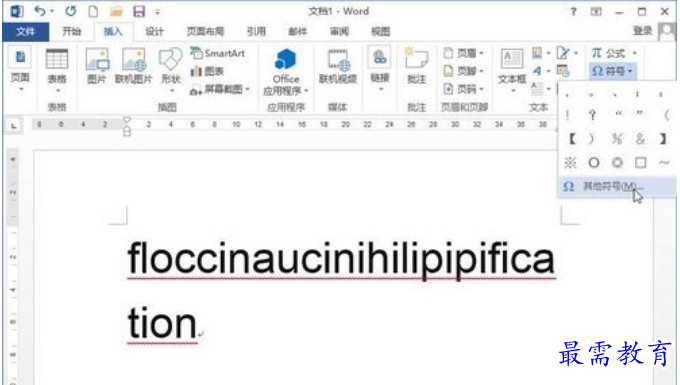Create a new blank document icon
The height and width of the screenshot is (385, 680).
click(x=93, y=11)
